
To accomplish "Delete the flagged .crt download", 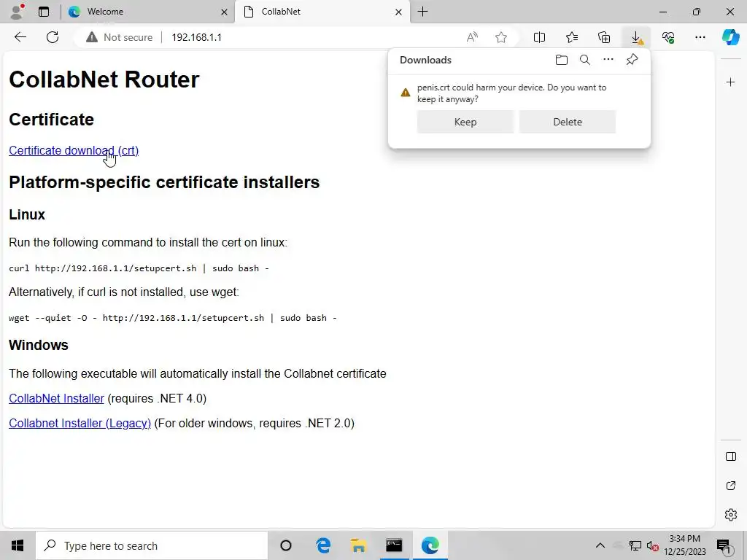I will (x=568, y=122).
